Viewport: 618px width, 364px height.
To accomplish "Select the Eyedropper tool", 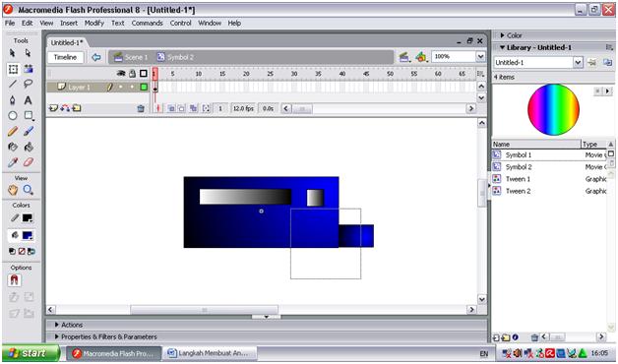I will point(13,162).
